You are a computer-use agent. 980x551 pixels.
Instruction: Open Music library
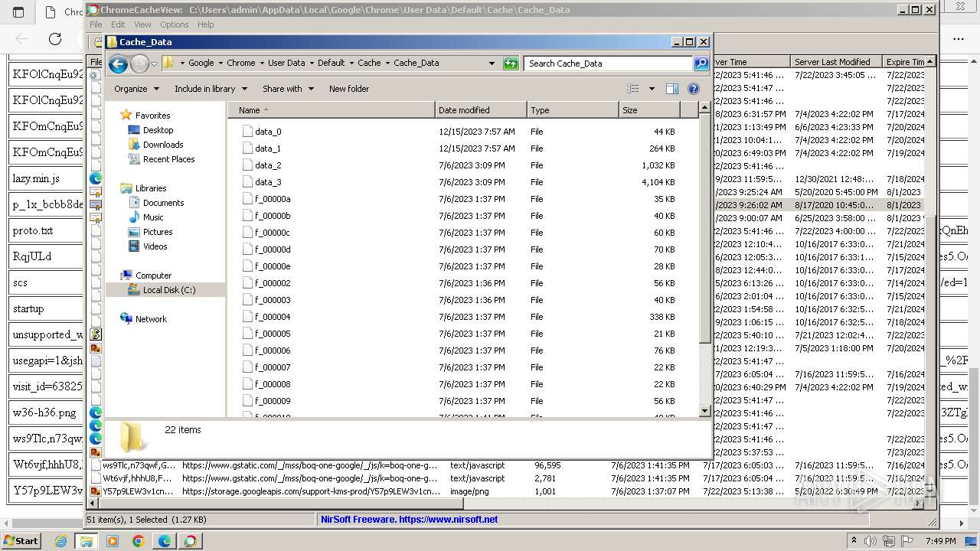[153, 217]
